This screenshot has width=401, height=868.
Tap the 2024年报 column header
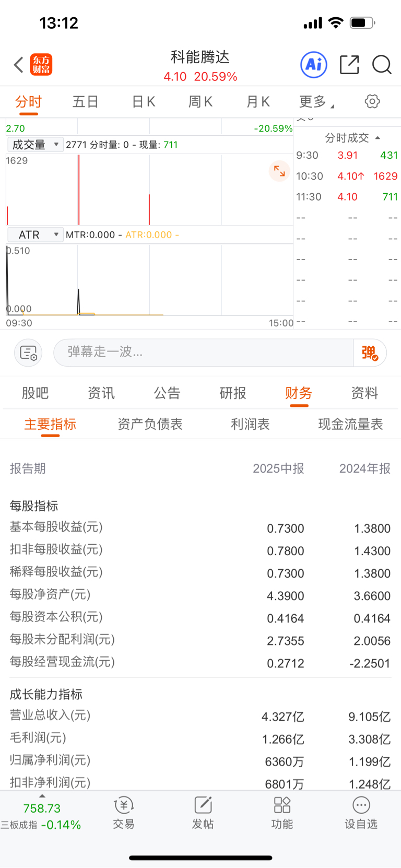365,468
